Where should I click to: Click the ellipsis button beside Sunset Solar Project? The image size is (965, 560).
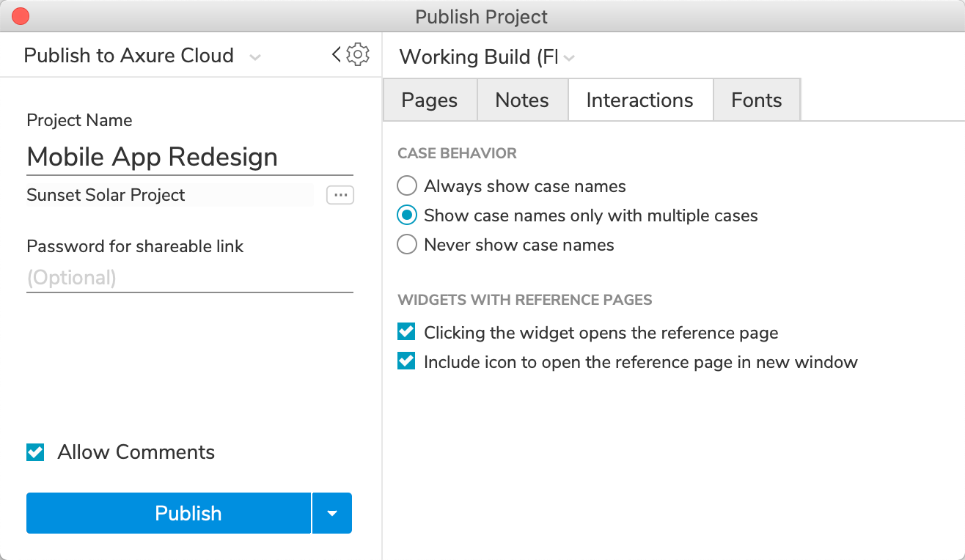(x=340, y=195)
